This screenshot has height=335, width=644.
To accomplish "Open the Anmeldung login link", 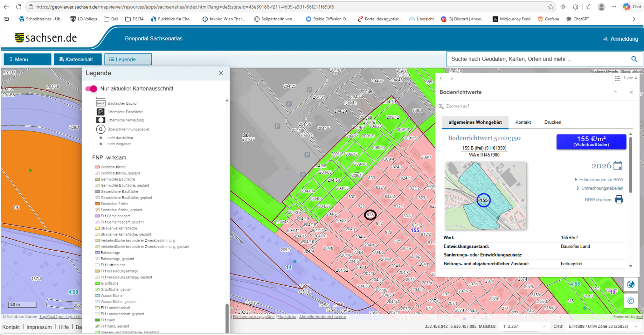I will coord(621,39).
